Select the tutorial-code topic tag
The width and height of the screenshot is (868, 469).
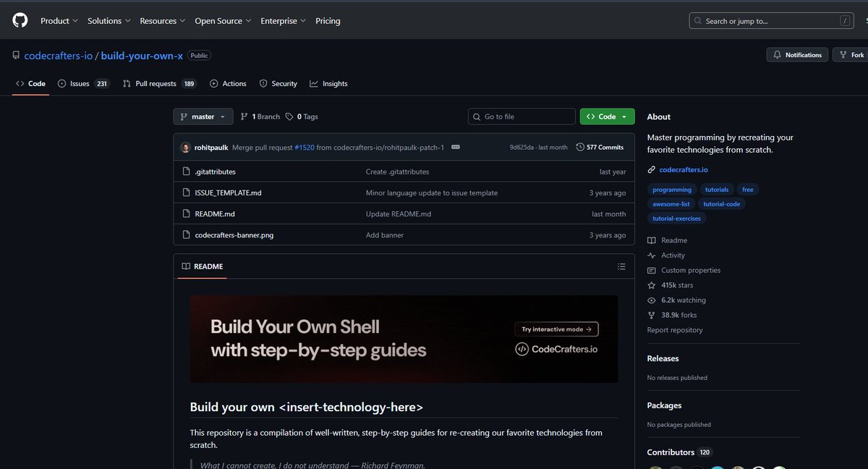[x=723, y=204]
